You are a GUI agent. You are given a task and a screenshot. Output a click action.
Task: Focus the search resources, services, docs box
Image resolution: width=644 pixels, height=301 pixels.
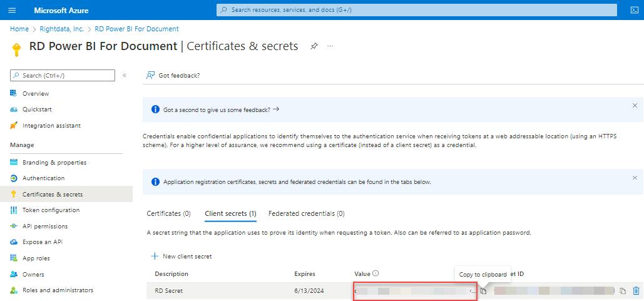click(416, 10)
